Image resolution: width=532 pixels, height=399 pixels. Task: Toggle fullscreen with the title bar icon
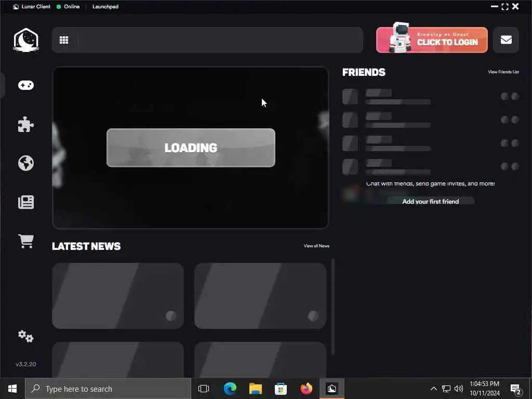[x=505, y=6]
